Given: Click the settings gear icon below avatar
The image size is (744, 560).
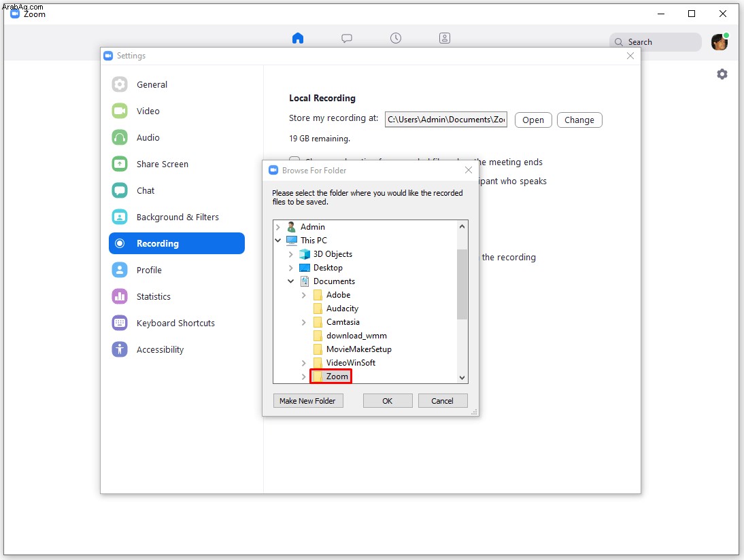Looking at the screenshot, I should (x=722, y=74).
